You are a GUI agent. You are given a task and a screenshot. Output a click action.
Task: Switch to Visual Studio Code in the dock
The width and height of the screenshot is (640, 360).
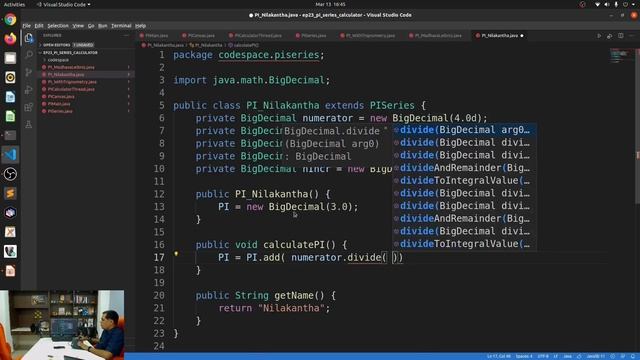click(10, 155)
